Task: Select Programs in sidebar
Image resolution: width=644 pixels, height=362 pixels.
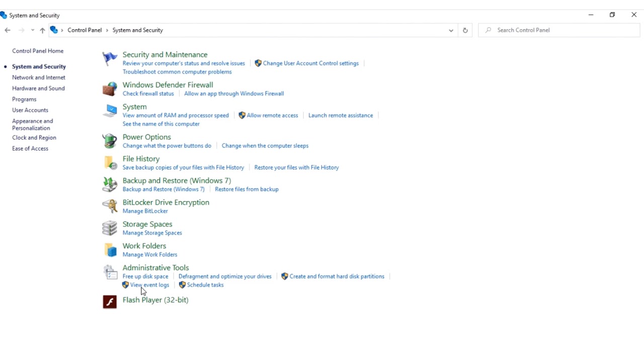Action: 24,100
